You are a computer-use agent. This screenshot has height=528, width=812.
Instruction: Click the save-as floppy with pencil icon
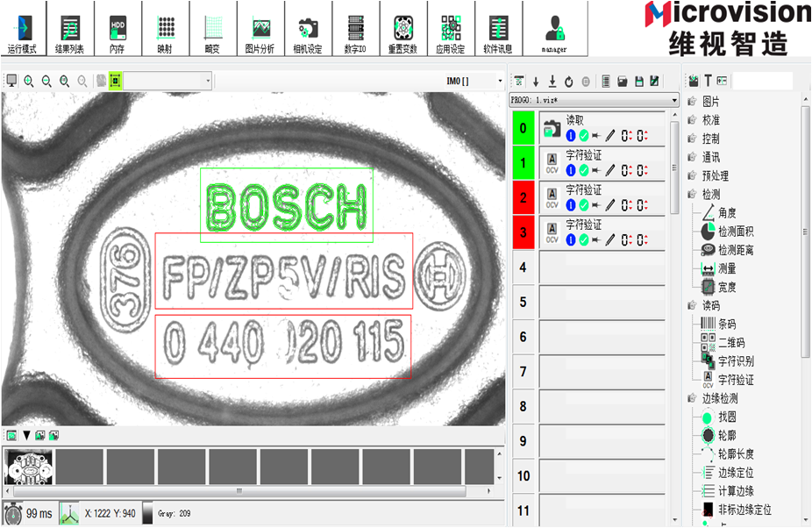click(654, 82)
